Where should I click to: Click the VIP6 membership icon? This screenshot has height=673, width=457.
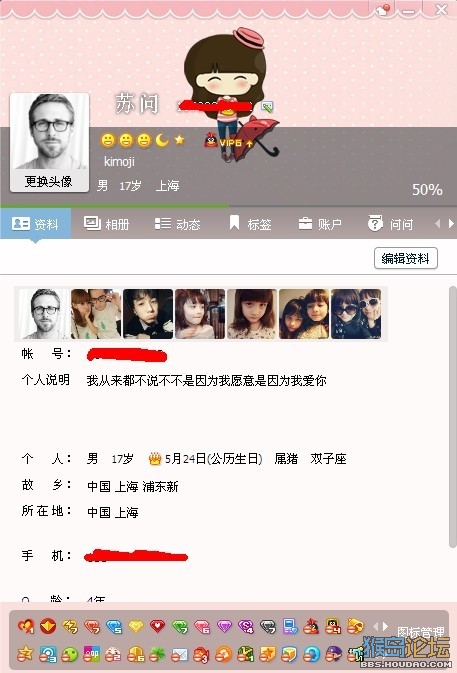click(x=228, y=142)
